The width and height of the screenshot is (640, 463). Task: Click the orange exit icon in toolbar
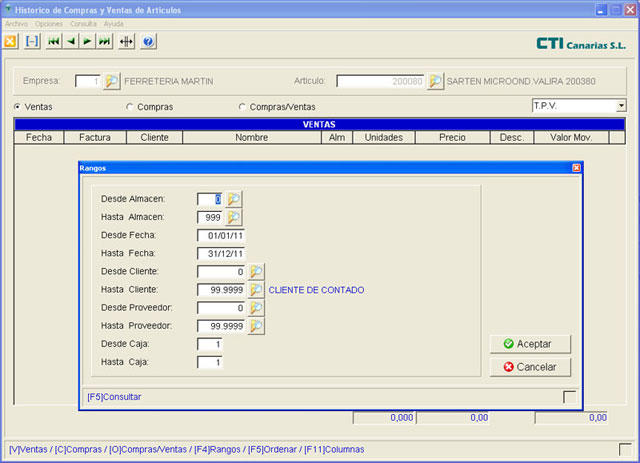[11, 42]
